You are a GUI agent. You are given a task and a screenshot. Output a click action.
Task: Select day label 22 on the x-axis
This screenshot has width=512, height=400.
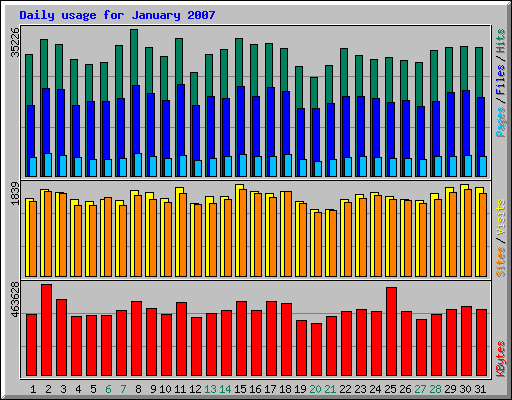coord(345,389)
